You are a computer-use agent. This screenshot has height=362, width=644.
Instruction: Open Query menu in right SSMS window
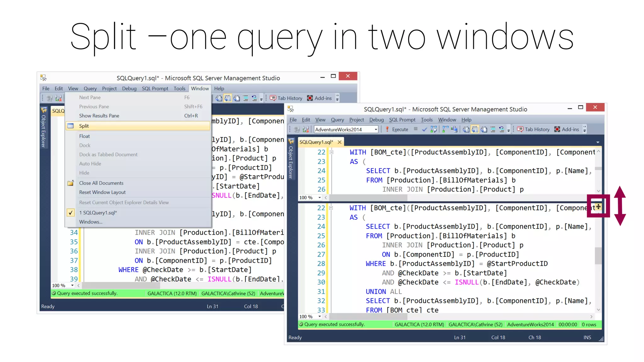[337, 119]
